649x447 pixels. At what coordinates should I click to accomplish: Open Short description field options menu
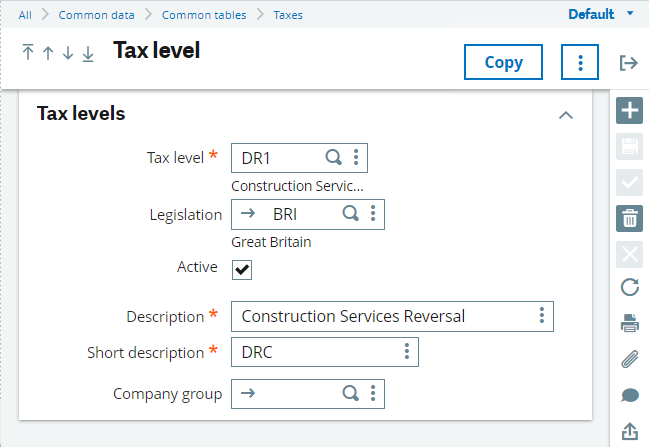click(407, 351)
